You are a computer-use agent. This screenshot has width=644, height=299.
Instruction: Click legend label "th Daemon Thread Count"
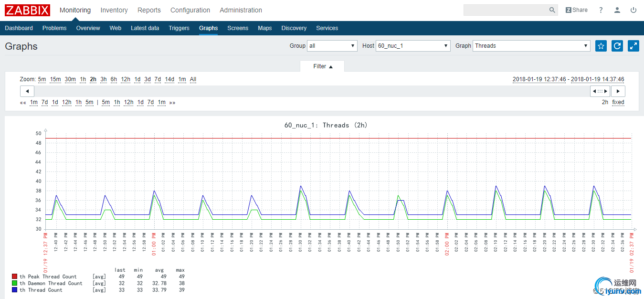click(51, 283)
